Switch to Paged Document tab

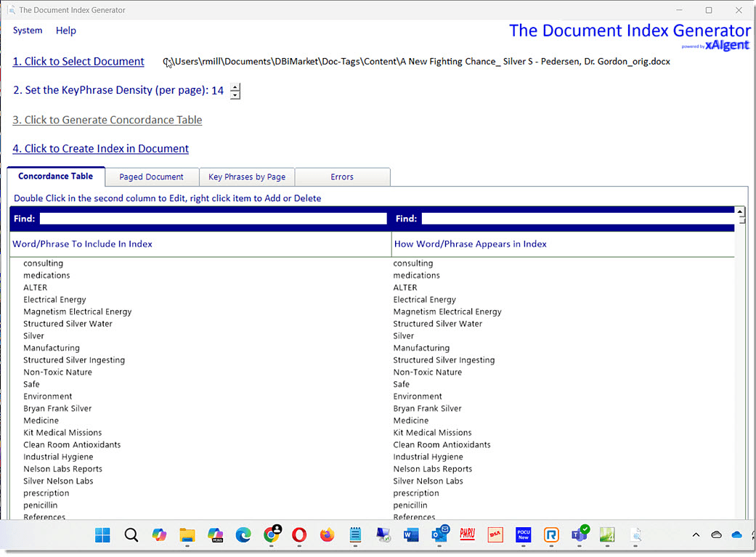pyautogui.click(x=151, y=177)
